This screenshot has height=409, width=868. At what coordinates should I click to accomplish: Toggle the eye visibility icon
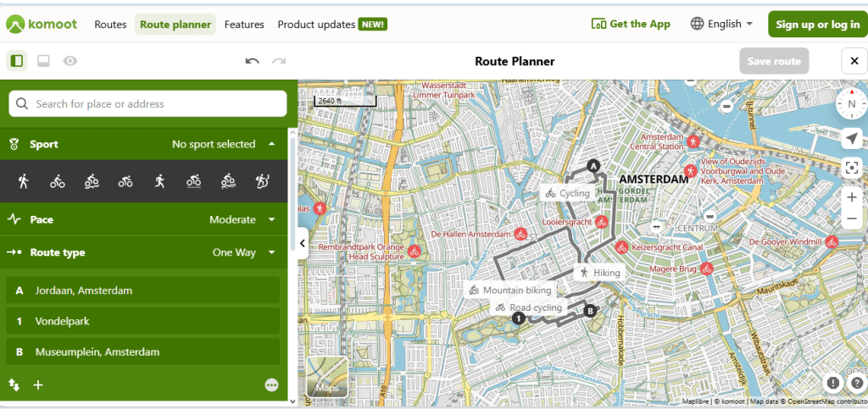[x=70, y=61]
